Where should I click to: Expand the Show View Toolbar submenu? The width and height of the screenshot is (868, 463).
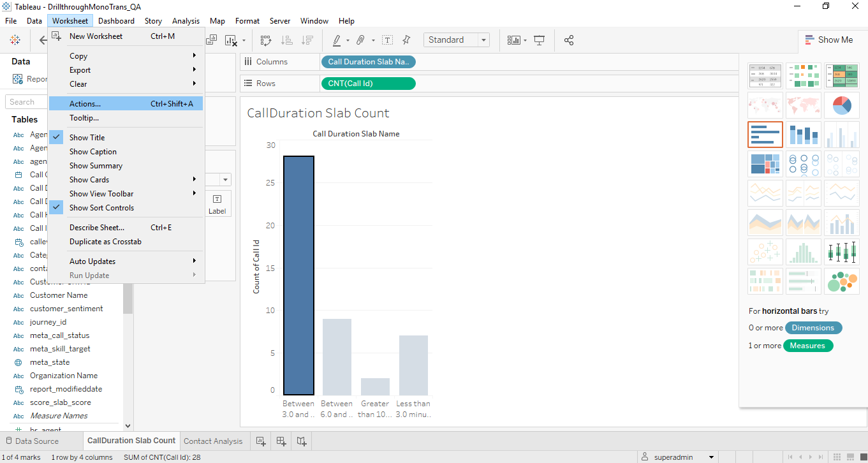click(x=126, y=194)
